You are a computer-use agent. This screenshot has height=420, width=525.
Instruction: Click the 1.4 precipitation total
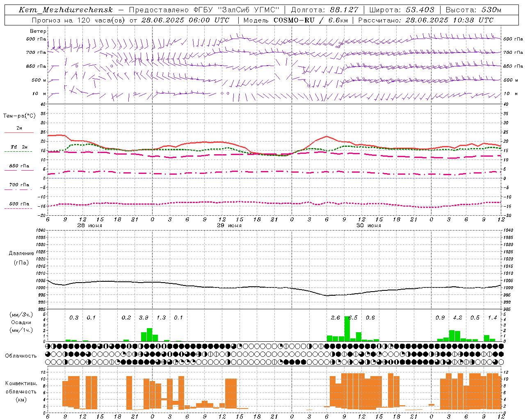tap(493, 318)
